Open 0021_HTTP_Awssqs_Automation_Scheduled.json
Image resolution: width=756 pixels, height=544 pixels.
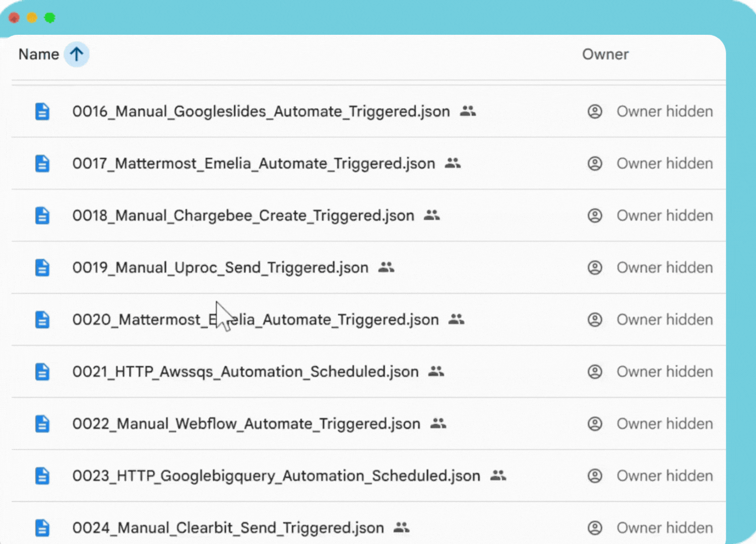click(x=244, y=371)
